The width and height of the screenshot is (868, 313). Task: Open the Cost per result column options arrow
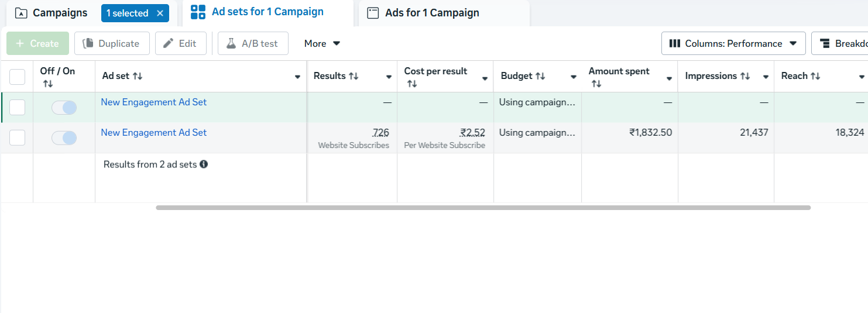[x=485, y=78]
